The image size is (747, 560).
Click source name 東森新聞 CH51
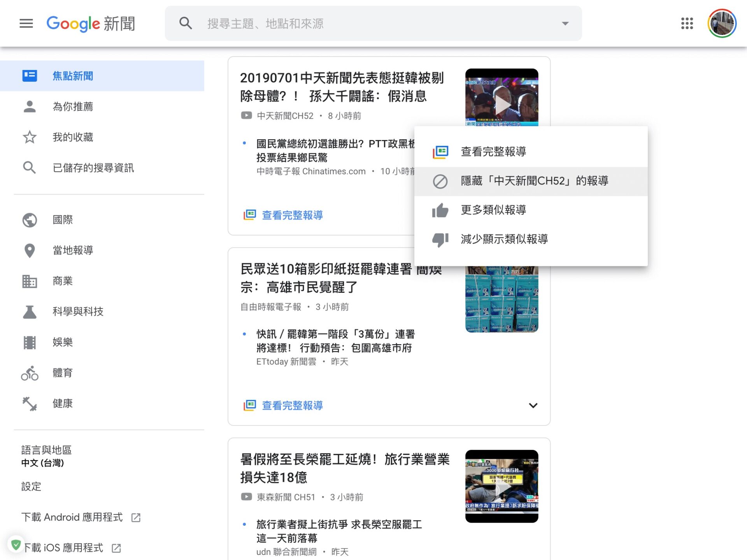click(286, 497)
